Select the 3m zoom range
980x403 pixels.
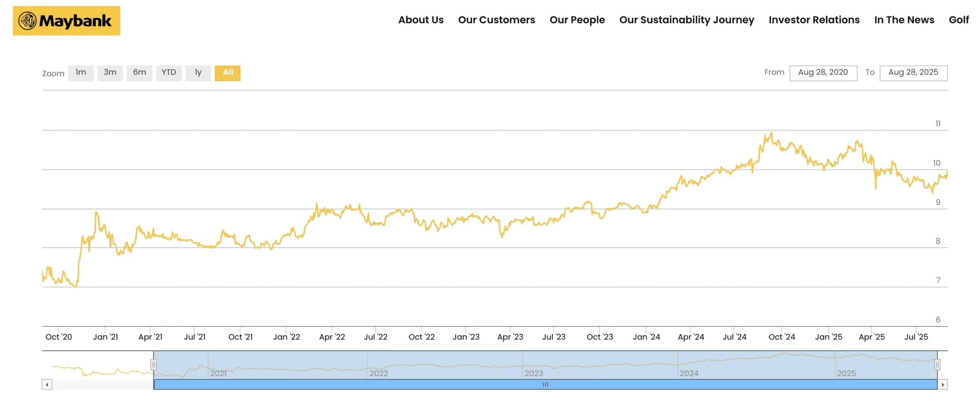[x=110, y=73]
